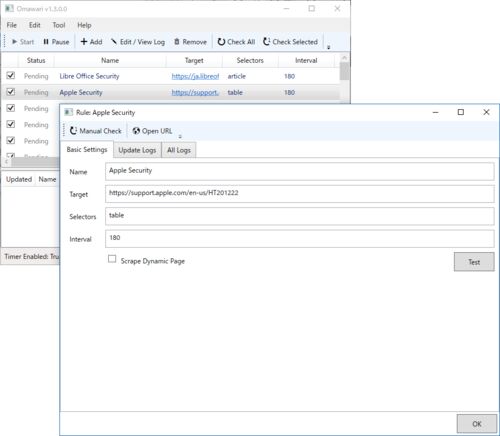This screenshot has width=500, height=436.
Task: Open Edit / View Log
Action: point(138,42)
